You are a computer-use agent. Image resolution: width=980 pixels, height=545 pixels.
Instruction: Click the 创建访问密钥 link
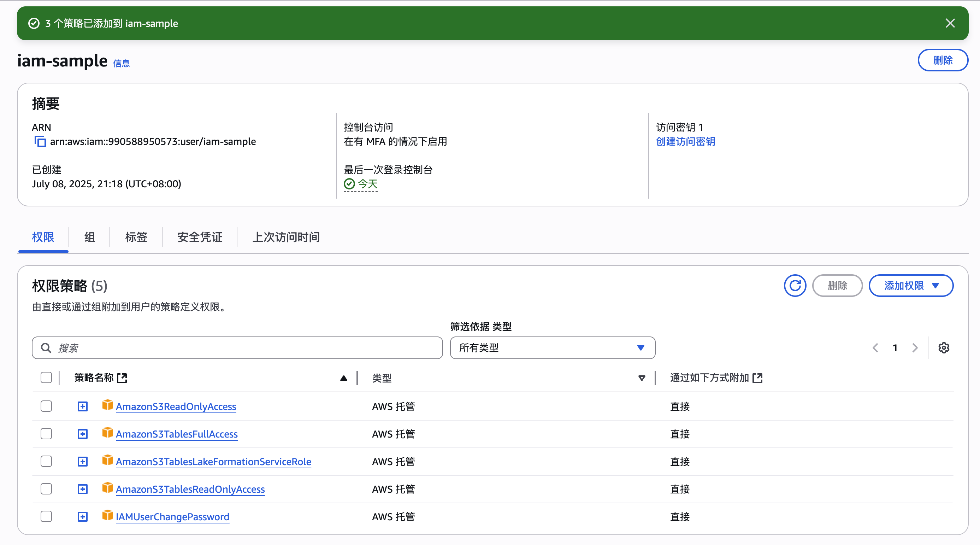(685, 142)
